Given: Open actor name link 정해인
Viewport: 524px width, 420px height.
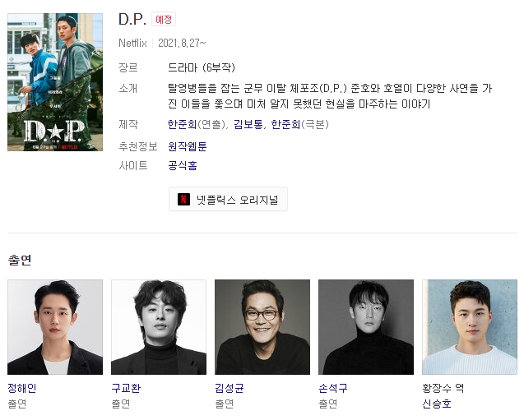Looking at the screenshot, I should 21,388.
